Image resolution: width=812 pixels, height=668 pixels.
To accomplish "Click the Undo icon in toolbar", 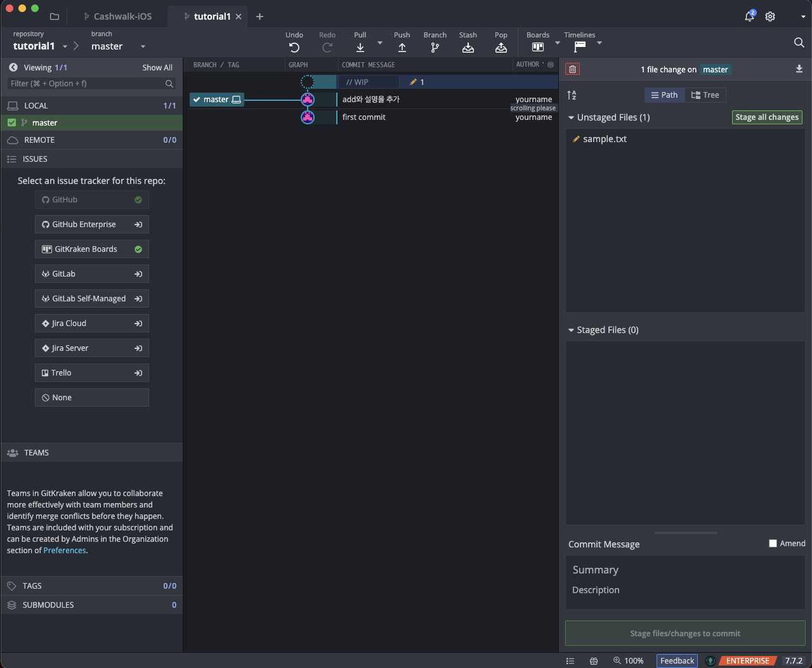I will (294, 48).
